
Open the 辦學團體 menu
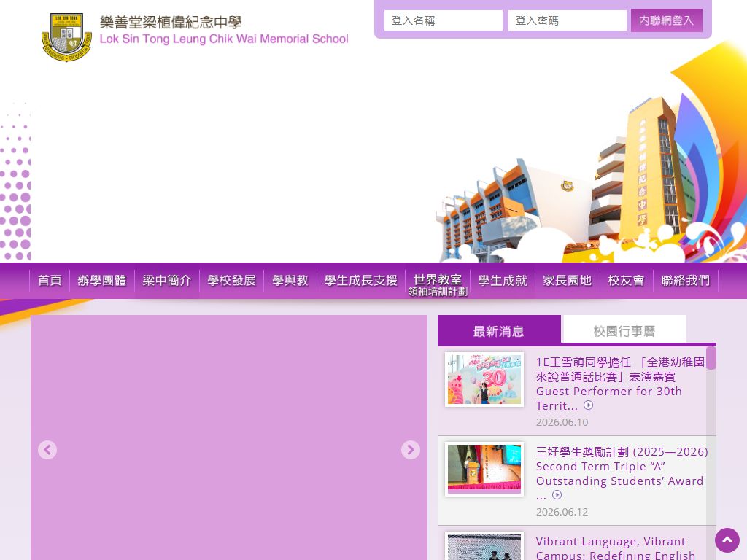(102, 281)
